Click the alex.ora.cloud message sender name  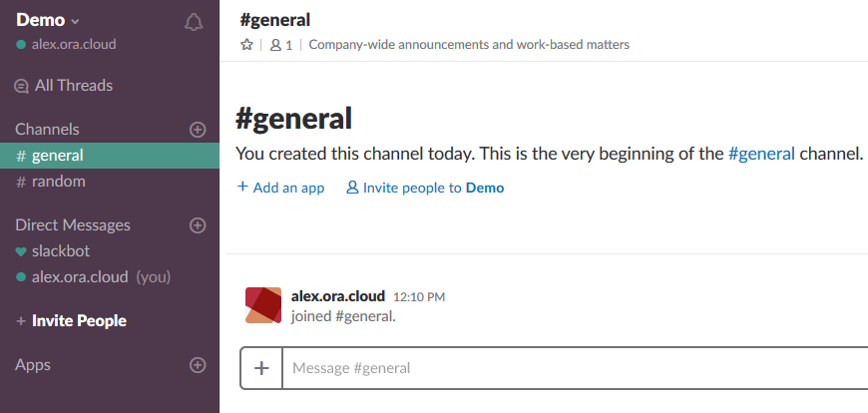pyautogui.click(x=337, y=296)
